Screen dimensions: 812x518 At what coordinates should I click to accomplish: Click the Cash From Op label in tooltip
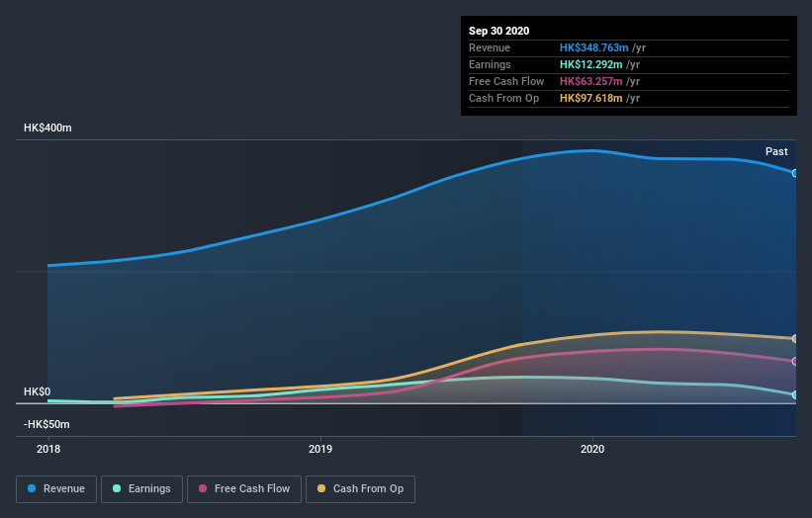[503, 98]
